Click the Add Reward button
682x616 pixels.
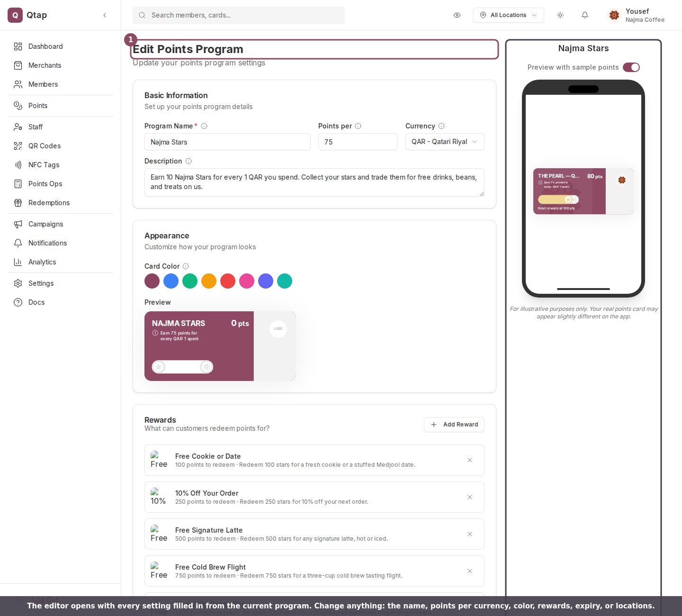click(x=454, y=425)
